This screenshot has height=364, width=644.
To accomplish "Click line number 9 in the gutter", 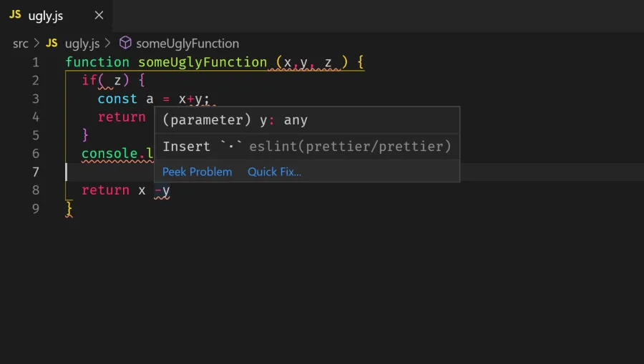I will tap(35, 208).
